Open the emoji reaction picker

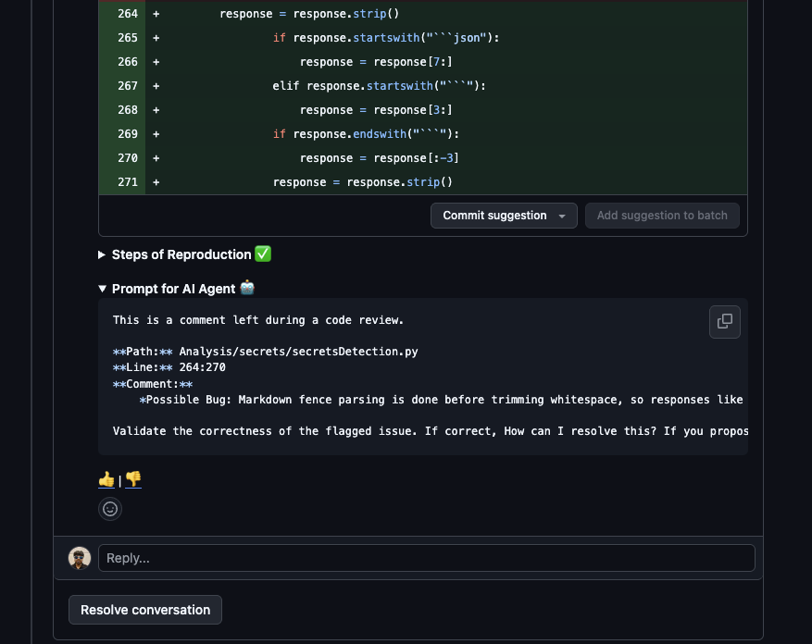(110, 509)
